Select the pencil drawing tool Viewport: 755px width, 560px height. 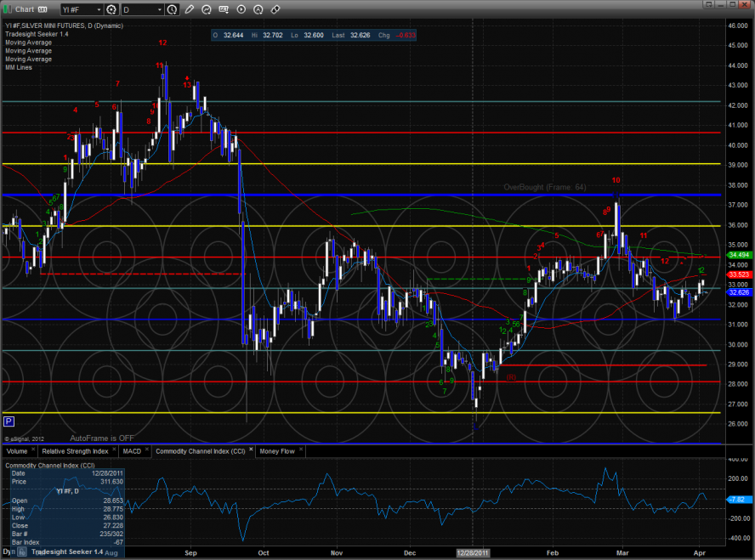[x=190, y=9]
